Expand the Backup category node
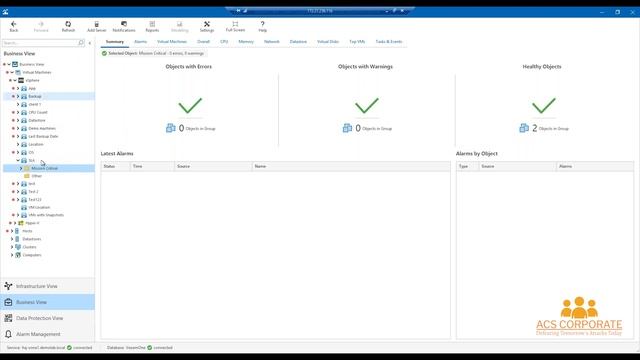The height and width of the screenshot is (360, 640). [x=18, y=96]
